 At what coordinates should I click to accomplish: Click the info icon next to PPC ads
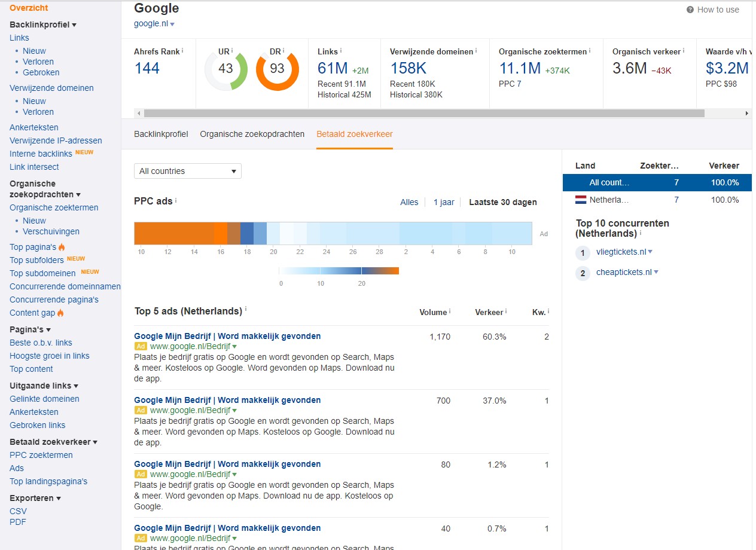tap(176, 201)
